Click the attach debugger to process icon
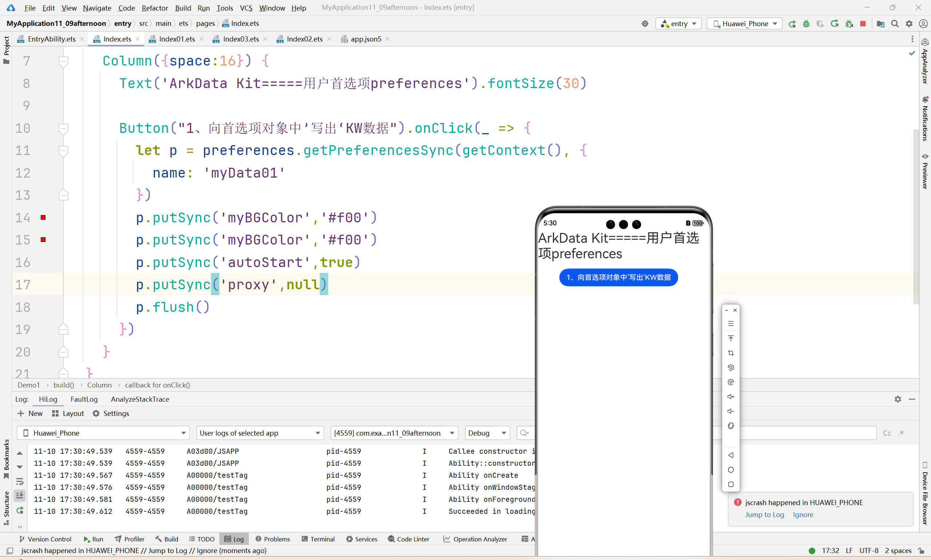This screenshot has width=931, height=560. [x=849, y=24]
